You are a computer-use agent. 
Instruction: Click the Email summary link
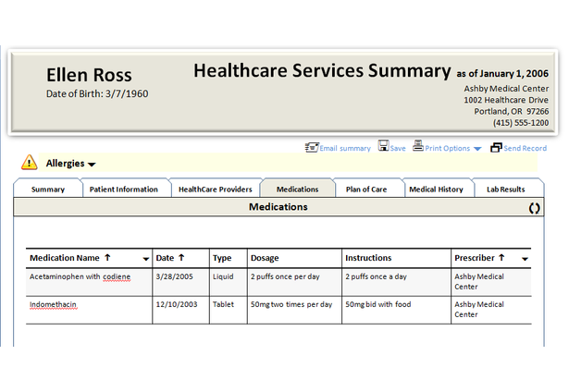tap(345, 148)
